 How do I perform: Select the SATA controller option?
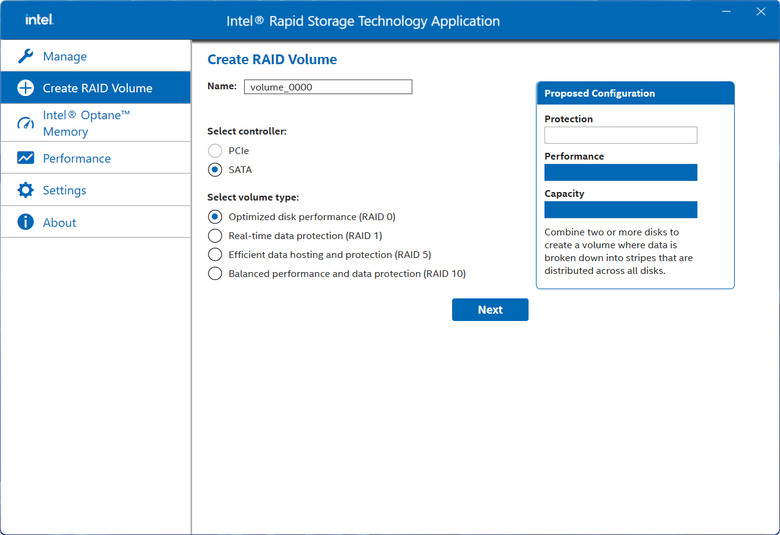tap(215, 170)
